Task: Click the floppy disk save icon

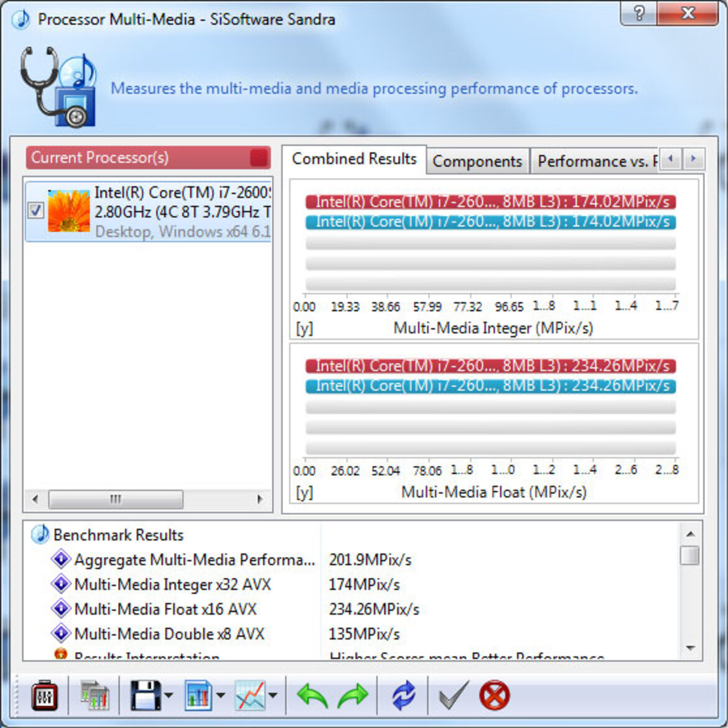Action: click(146, 696)
